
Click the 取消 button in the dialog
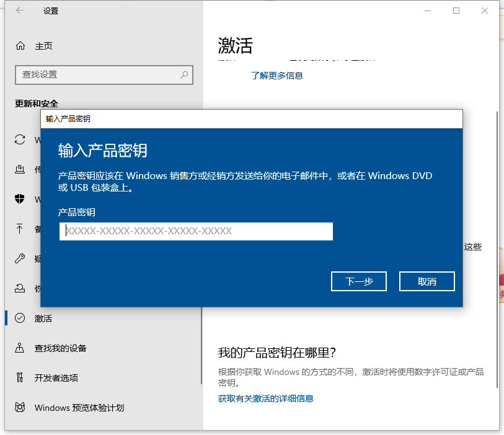(x=427, y=281)
